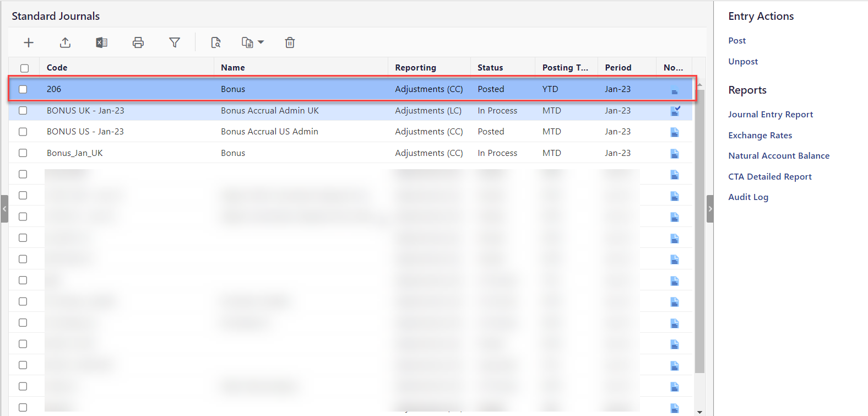
Task: Tick the checkbox for BONUS UK - Jan-23
Action: click(23, 110)
